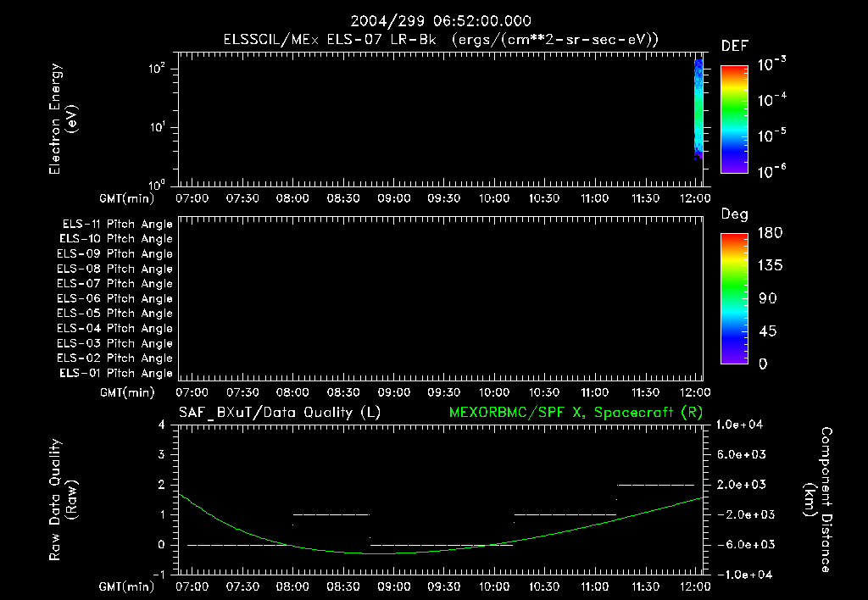Viewport: 868px width, 600px height.
Task: Click the timestamp title 2004/299 06:52:00.000
Action: 441,21
